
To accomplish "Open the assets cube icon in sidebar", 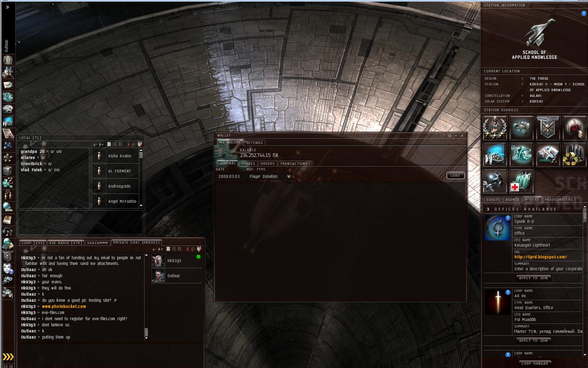I will point(8,170).
